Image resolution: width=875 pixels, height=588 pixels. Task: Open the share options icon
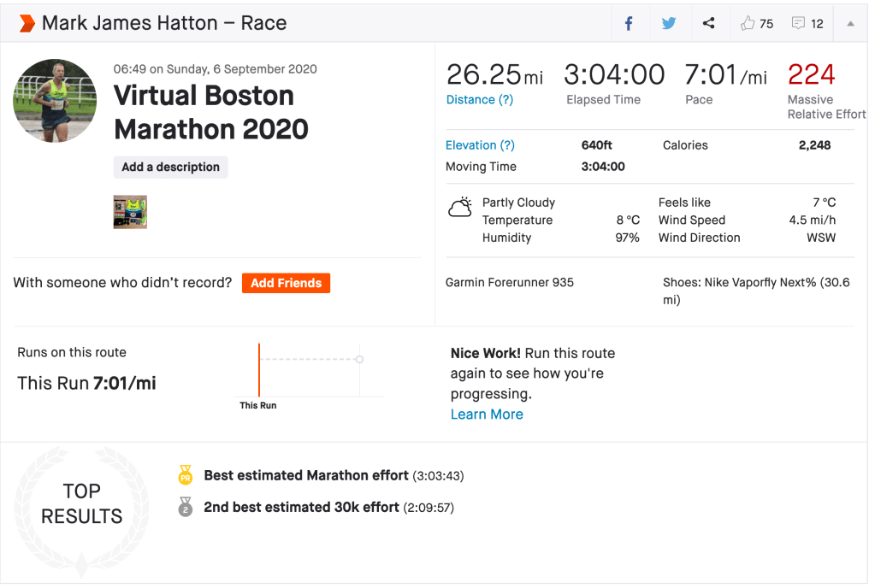(x=708, y=23)
